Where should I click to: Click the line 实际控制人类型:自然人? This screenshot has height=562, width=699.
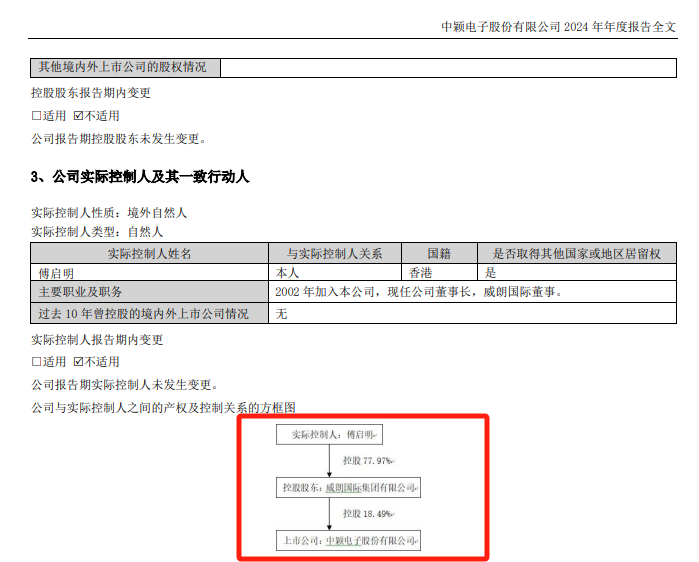coord(97,232)
